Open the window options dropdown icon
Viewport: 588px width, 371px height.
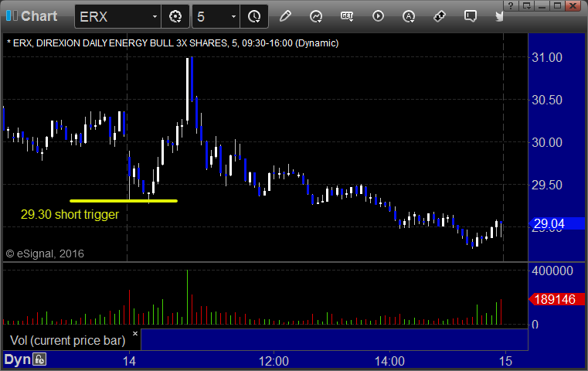pyautogui.click(x=526, y=5)
